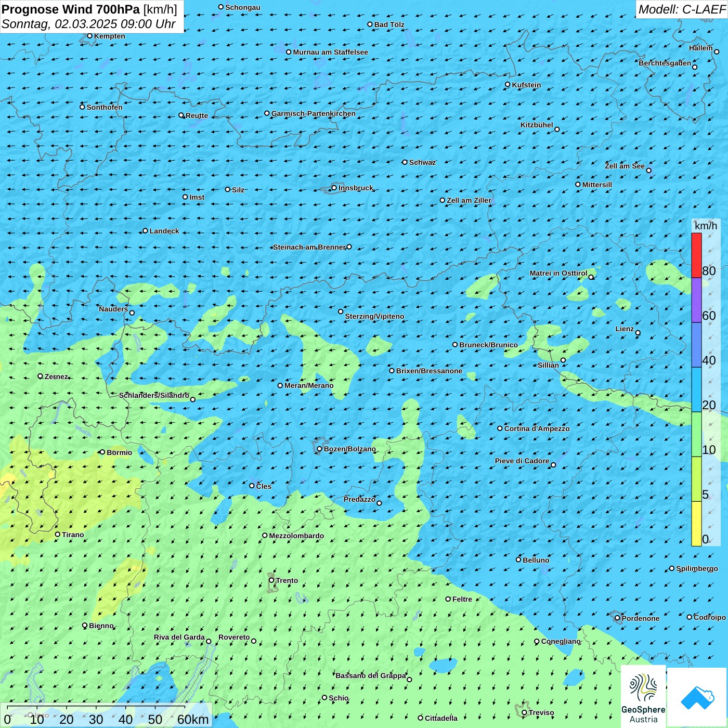728x728 pixels.
Task: Click the Landeck marker circle
Action: pos(145,231)
